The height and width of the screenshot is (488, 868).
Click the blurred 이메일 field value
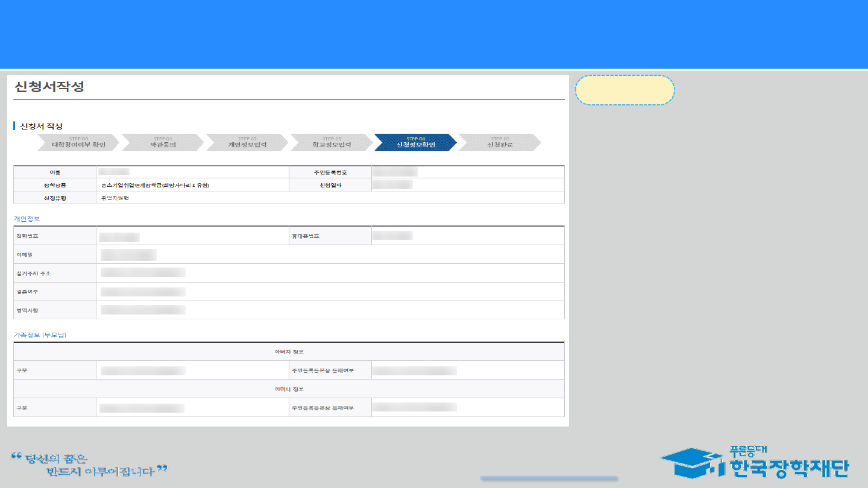coord(128,255)
